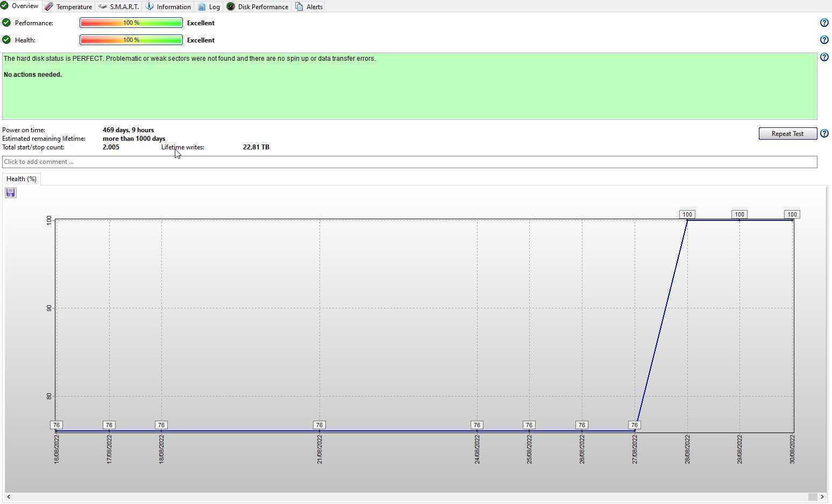Switch to the S.M.A.R.T. tab

pyautogui.click(x=119, y=7)
